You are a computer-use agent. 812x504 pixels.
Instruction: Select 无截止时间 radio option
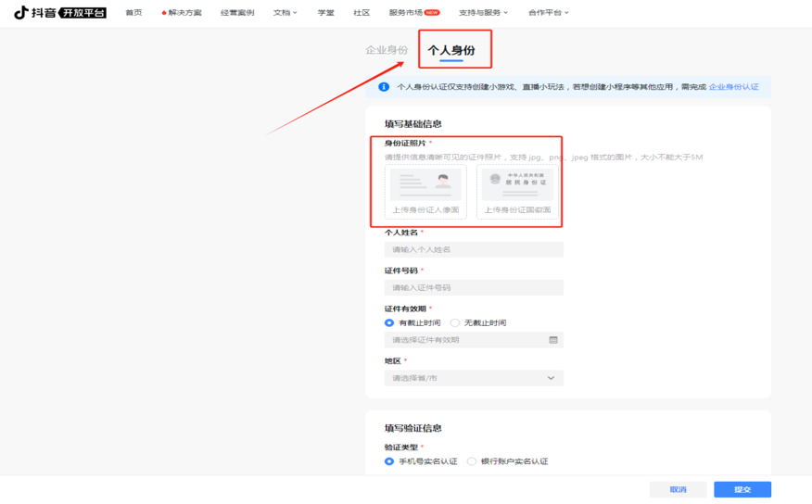point(455,322)
